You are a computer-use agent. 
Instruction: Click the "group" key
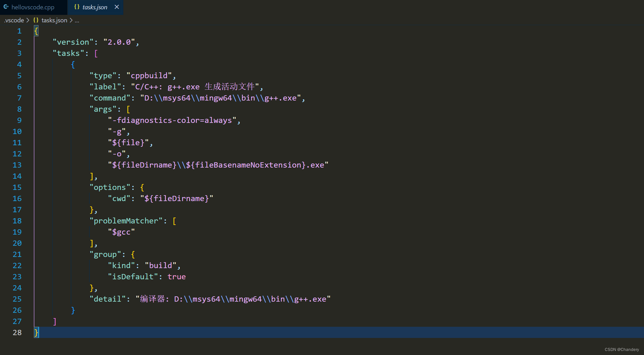pos(105,254)
